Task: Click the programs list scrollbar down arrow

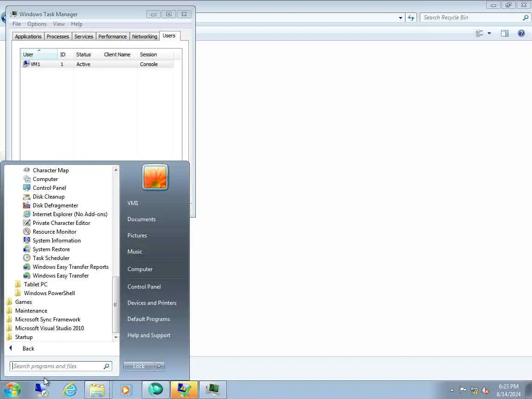Action: [116, 337]
